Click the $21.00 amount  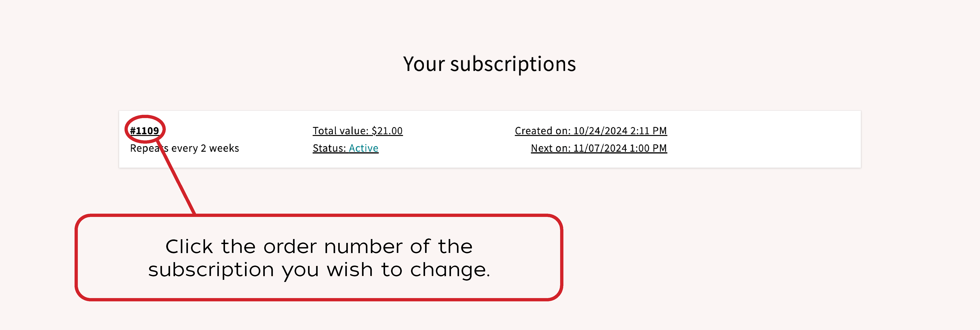[x=386, y=131]
